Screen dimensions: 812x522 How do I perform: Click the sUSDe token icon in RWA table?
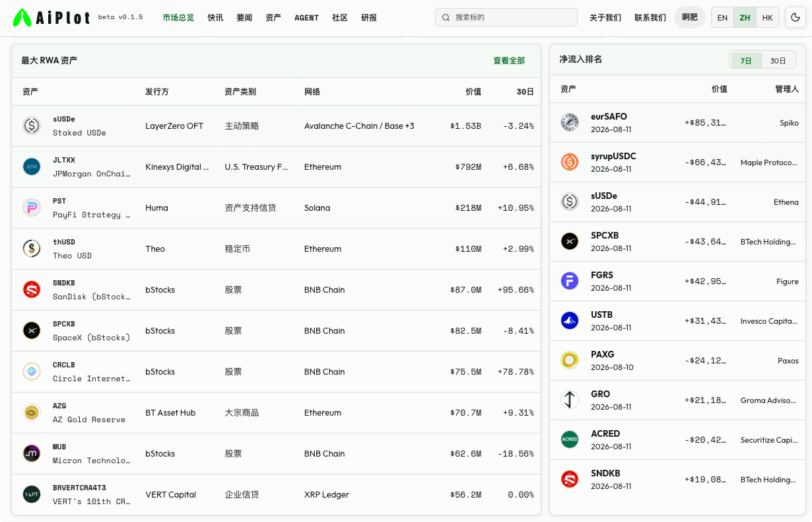tap(32, 126)
